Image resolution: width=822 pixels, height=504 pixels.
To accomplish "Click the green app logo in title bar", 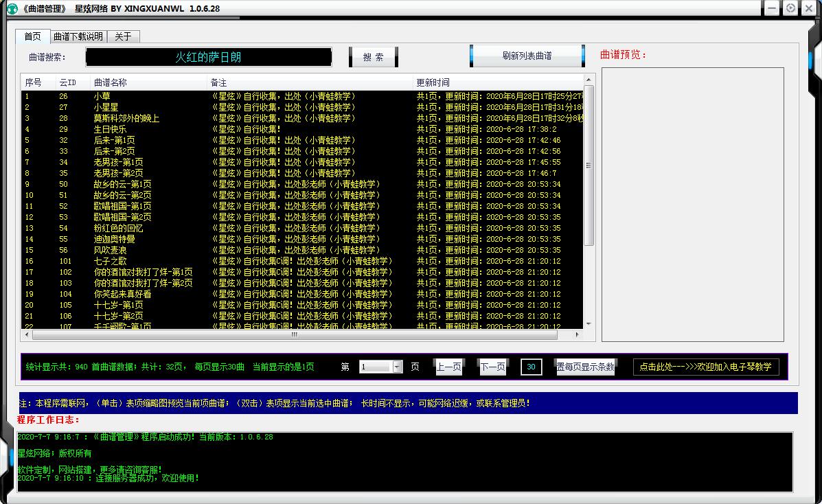I will click(x=12, y=8).
